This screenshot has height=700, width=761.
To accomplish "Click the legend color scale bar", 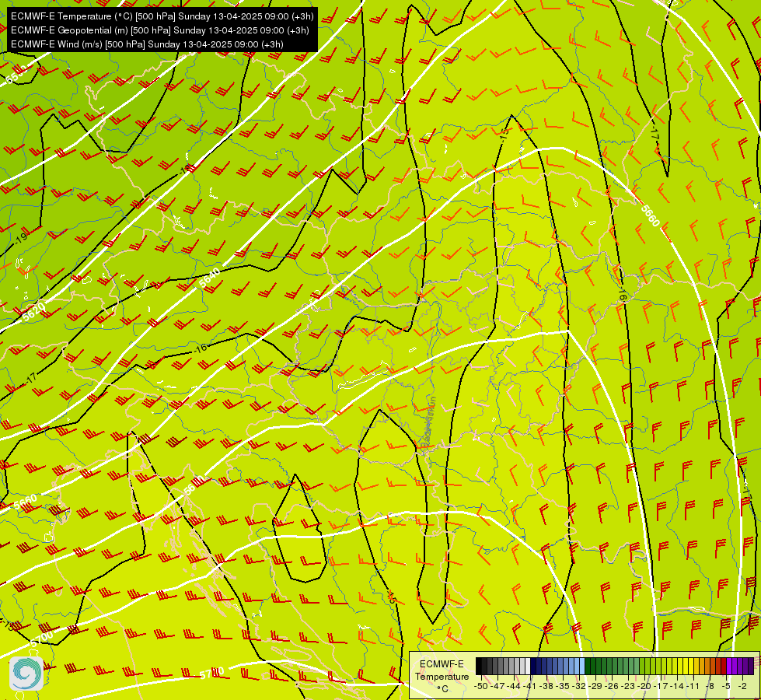I will tap(615, 666).
